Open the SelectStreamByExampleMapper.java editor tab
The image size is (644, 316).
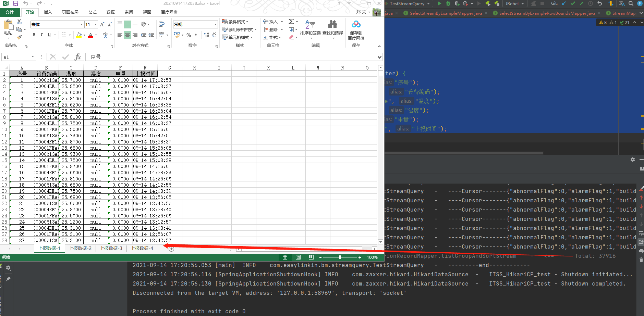446,13
